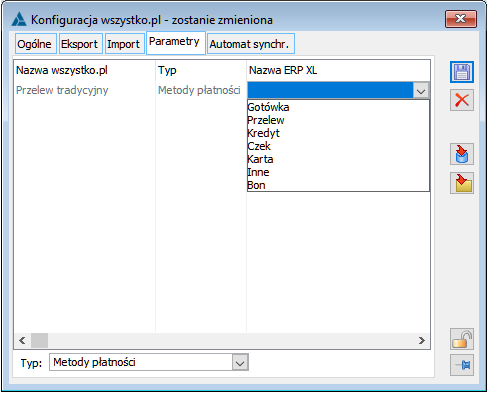
Task: Choose Karta from the dropdown list
Action: (x=338, y=159)
